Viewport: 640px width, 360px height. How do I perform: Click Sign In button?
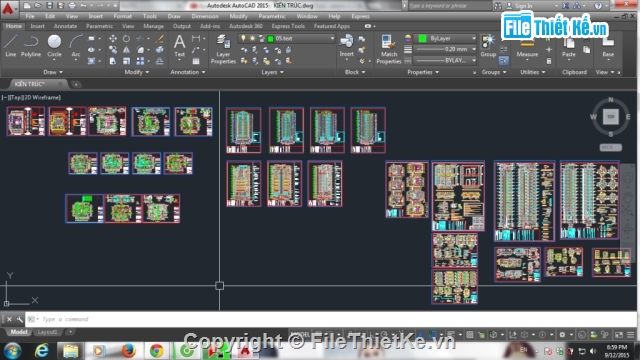pos(524,6)
